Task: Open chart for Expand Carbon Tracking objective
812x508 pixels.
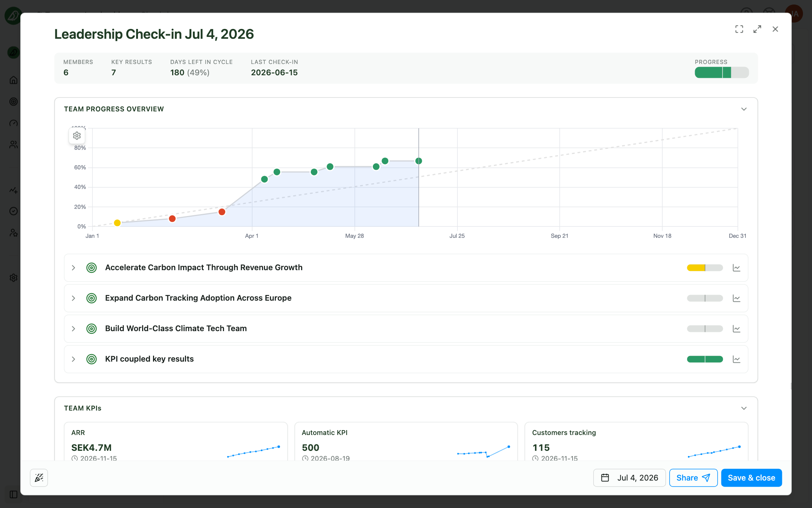Action: coord(736,298)
